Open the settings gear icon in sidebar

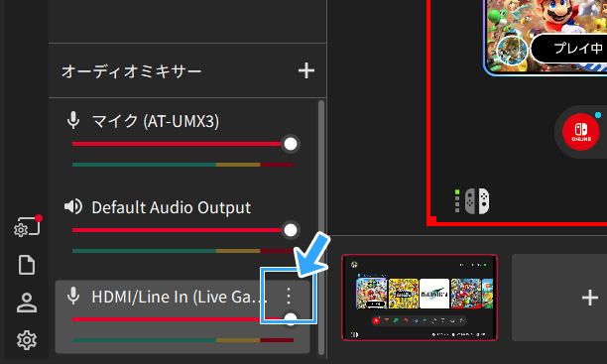[27, 340]
